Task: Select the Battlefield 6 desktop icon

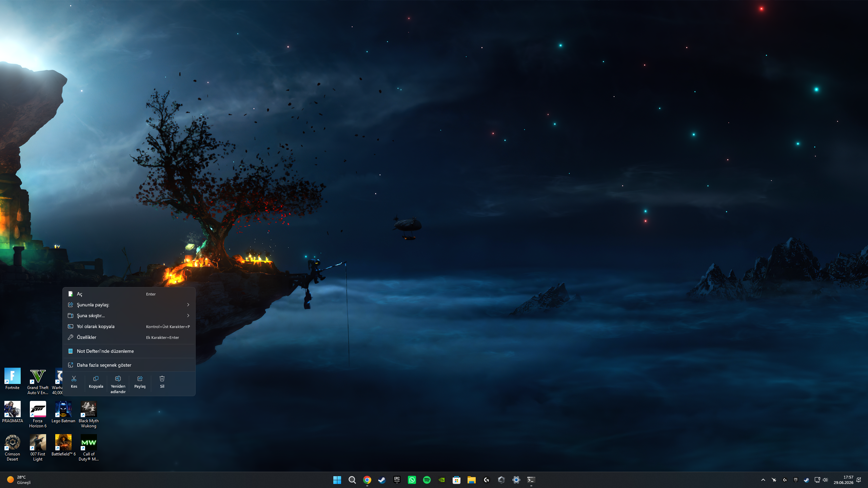Action: click(63, 445)
